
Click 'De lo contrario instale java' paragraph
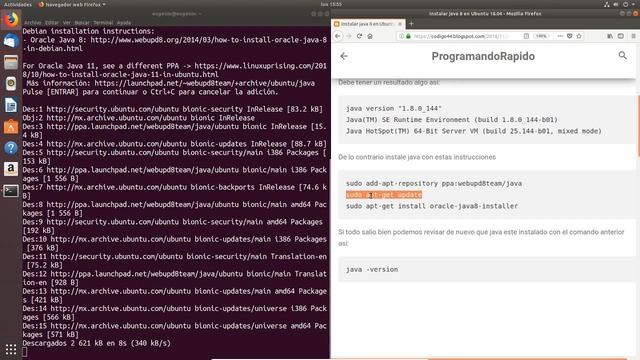[417, 157]
